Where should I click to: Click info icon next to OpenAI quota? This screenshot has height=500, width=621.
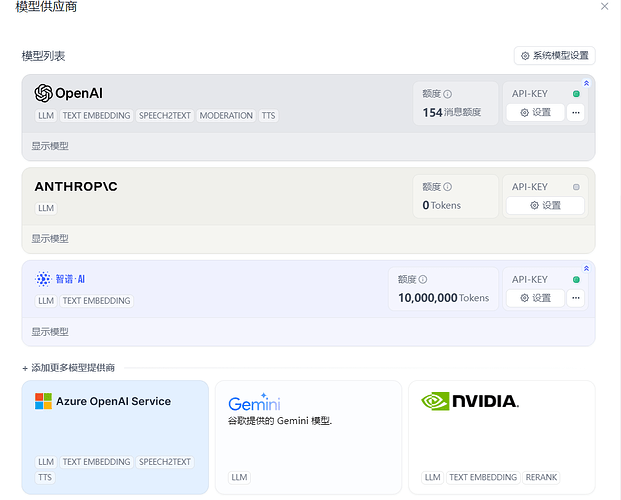point(448,94)
